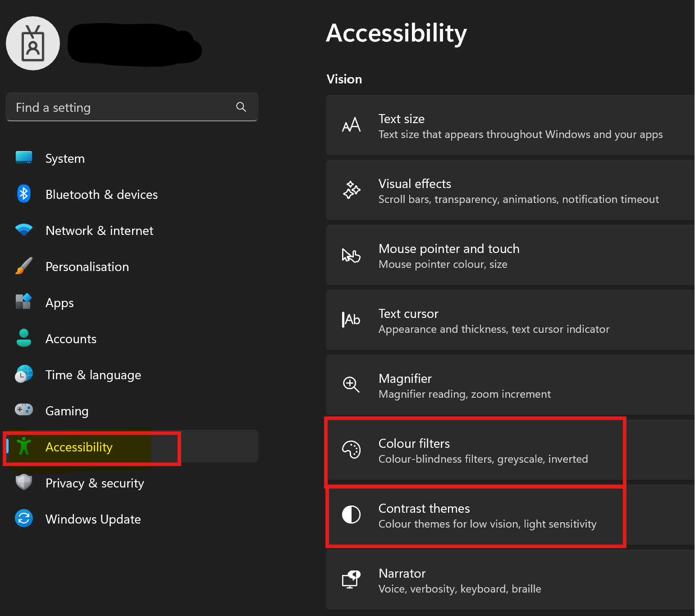Click the Find a setting search box
This screenshot has height=616, width=695.
click(x=122, y=107)
